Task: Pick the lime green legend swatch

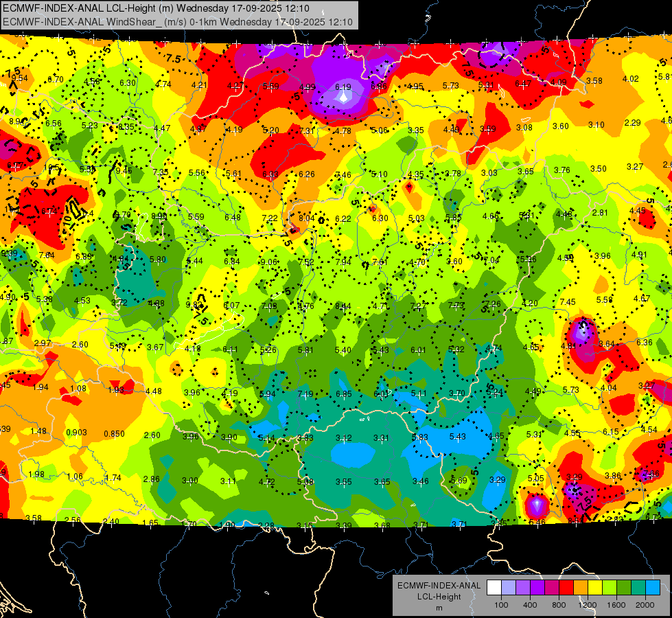Action: [610, 588]
